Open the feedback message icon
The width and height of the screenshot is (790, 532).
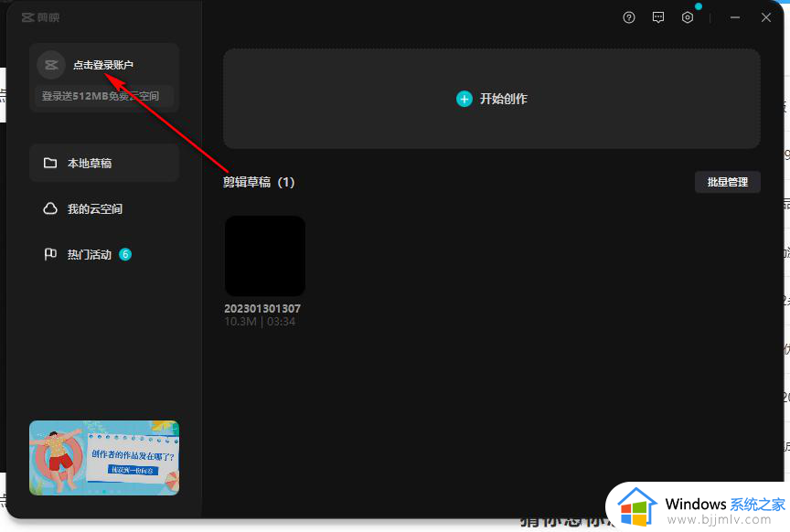[x=658, y=17]
